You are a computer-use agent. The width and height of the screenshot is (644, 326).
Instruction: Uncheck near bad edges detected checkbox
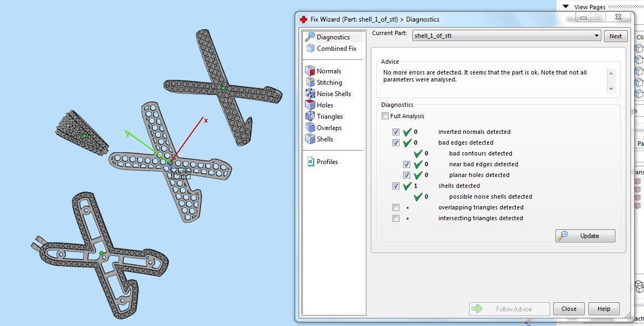coord(406,164)
